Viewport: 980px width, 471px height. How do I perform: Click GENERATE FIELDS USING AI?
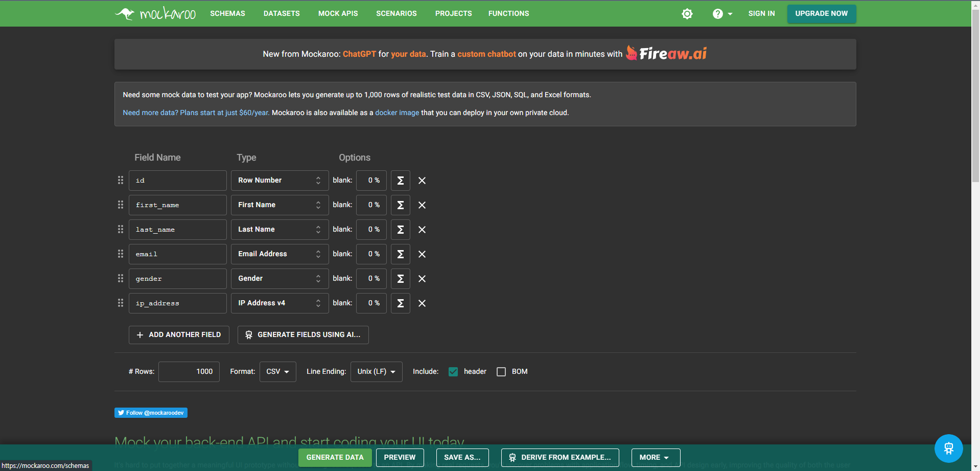(x=303, y=335)
